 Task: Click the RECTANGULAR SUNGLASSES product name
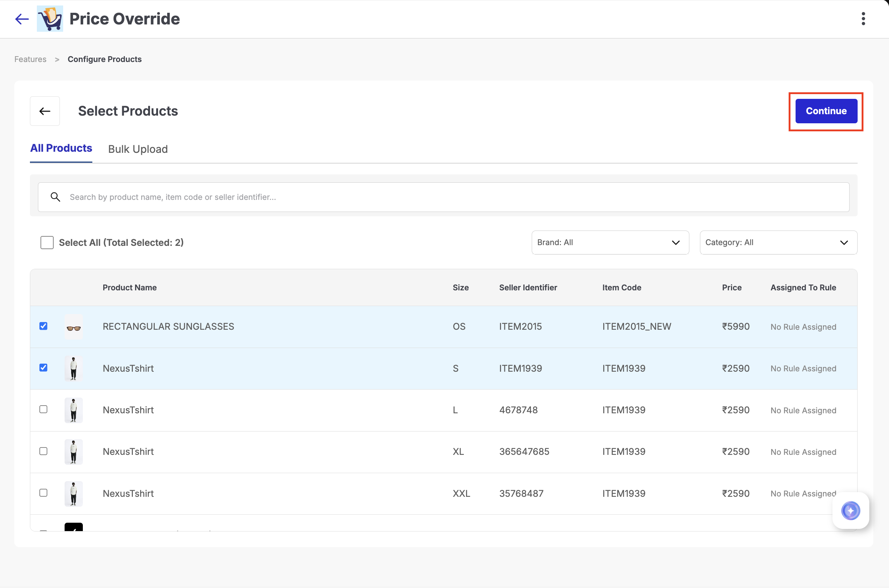[169, 326]
